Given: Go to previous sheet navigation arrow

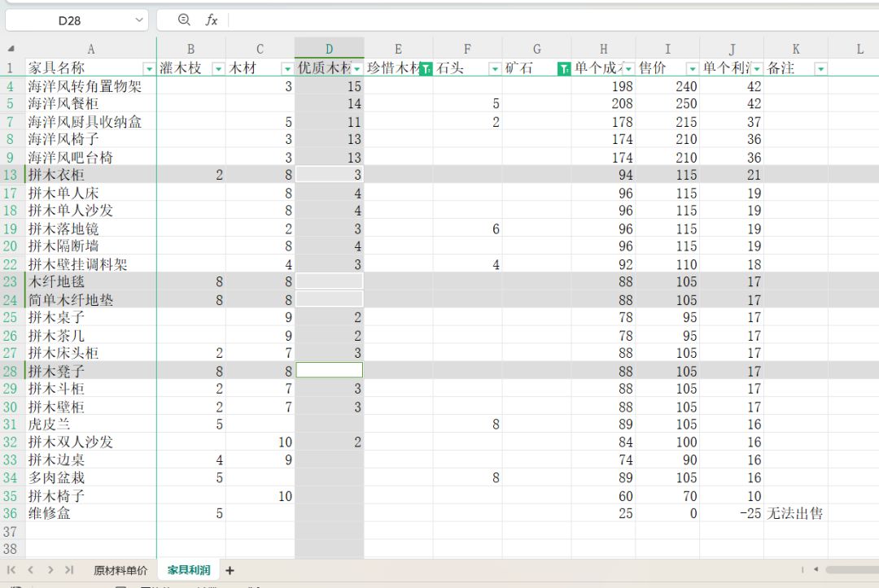Looking at the screenshot, I should (x=31, y=570).
